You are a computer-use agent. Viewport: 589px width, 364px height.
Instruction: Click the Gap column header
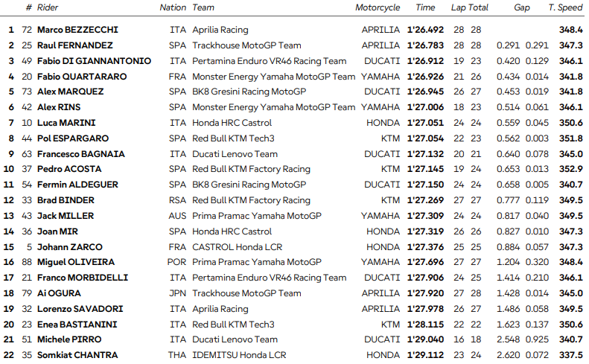pos(522,7)
